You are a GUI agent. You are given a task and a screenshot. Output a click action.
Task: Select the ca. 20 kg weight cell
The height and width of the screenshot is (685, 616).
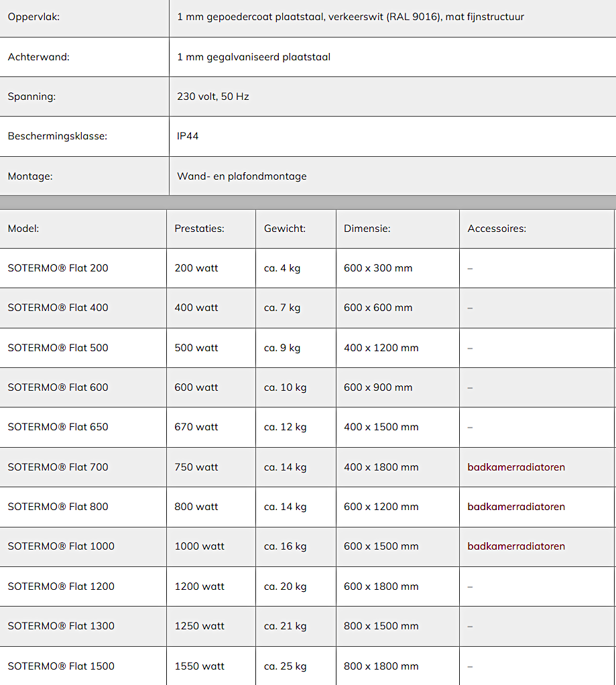[285, 586]
